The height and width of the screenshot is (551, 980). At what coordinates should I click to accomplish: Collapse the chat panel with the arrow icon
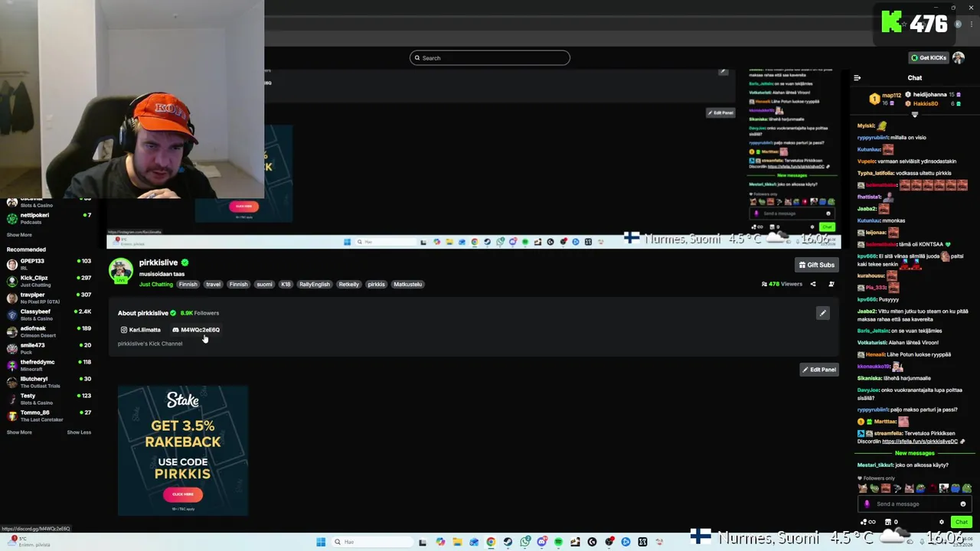pyautogui.click(x=857, y=78)
